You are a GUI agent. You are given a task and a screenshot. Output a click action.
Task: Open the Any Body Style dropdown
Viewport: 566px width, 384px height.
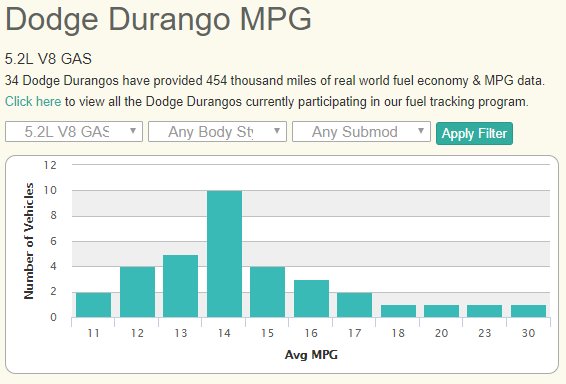coord(217,132)
